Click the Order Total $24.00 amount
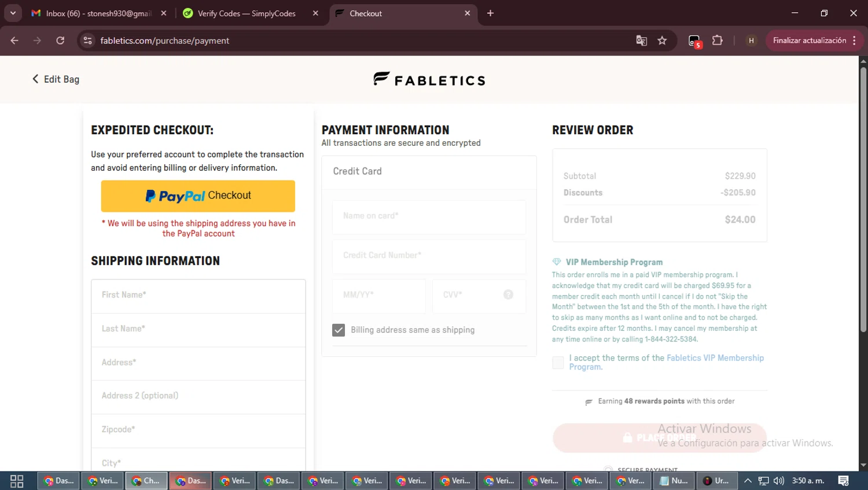Viewport: 868px width, 490px height. pos(740,220)
